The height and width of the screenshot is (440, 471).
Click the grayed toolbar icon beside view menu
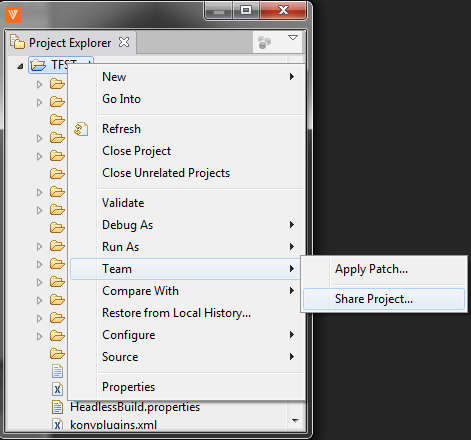click(265, 42)
